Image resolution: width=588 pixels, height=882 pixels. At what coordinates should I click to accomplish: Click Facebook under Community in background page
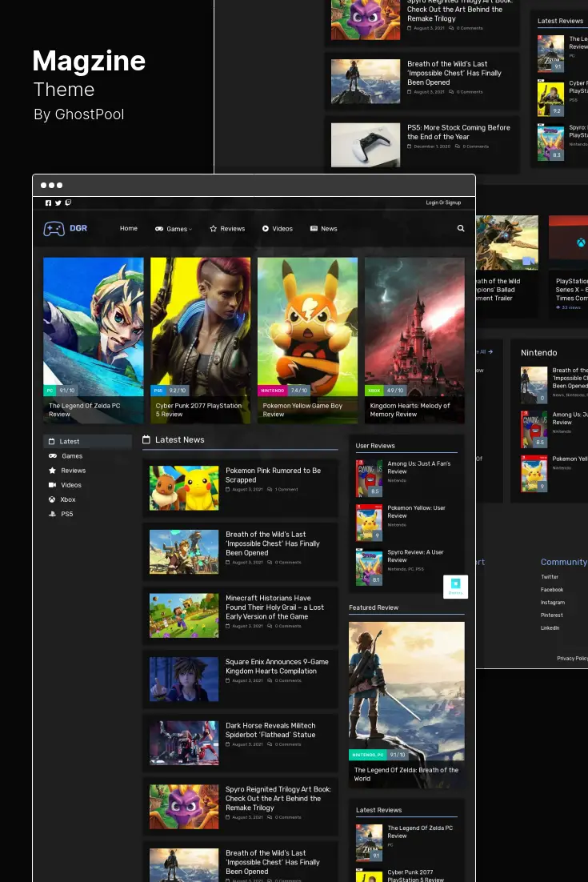point(552,590)
